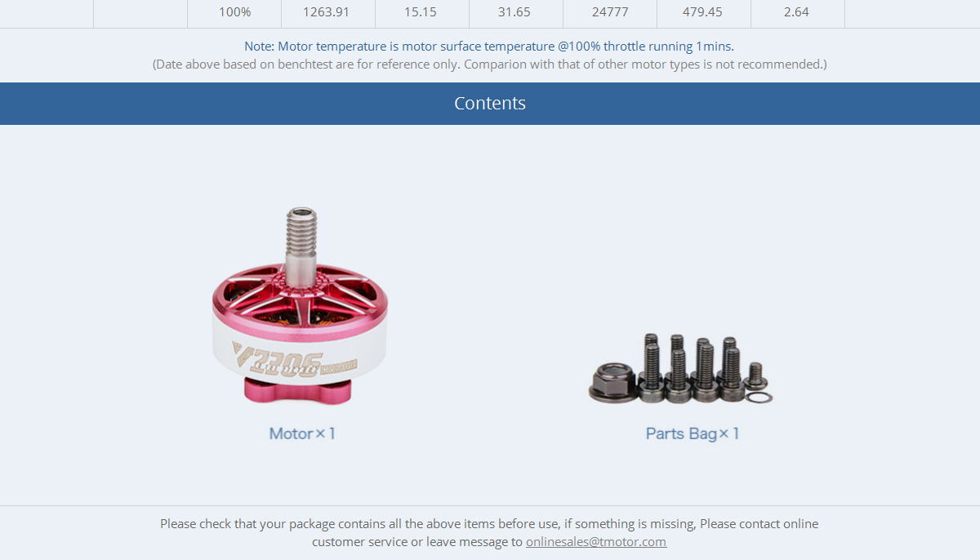Click the 479.45 table cell
Image resolution: width=980 pixels, height=560 pixels.
pos(704,13)
